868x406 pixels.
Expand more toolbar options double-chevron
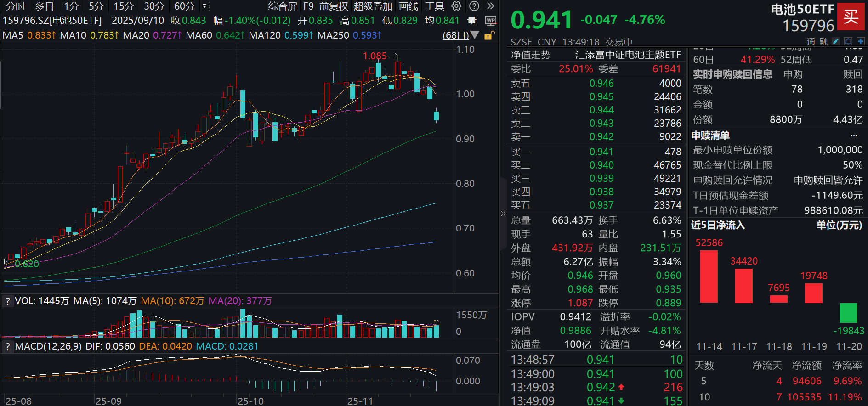point(491,6)
